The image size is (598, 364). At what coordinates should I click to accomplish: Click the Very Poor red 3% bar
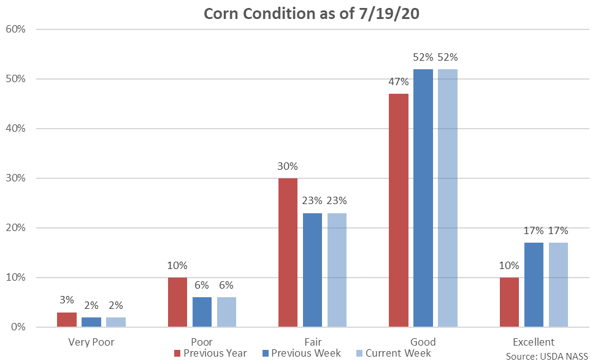tap(67, 319)
